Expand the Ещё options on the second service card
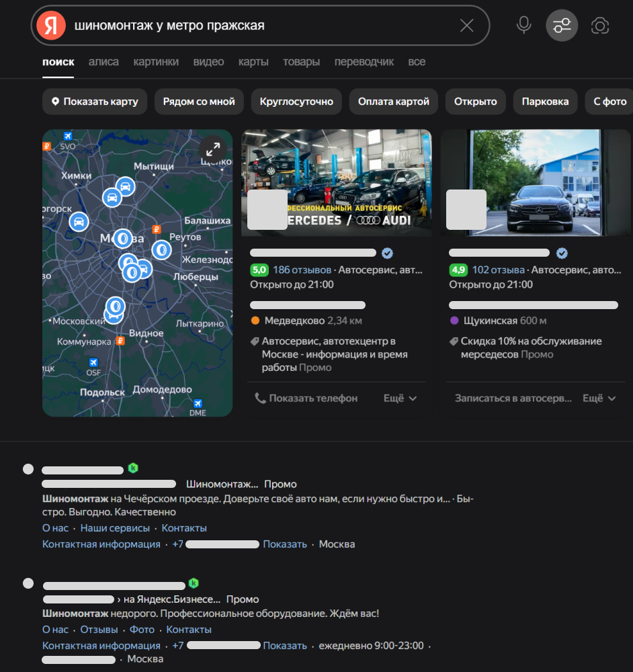Screen dimensions: 633x672 tap(598, 397)
